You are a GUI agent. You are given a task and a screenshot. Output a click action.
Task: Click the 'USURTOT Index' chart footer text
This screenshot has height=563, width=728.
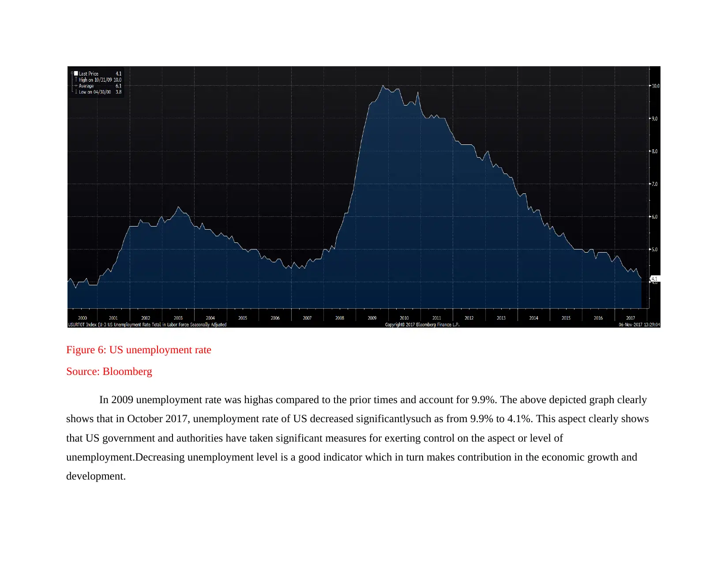147,325
